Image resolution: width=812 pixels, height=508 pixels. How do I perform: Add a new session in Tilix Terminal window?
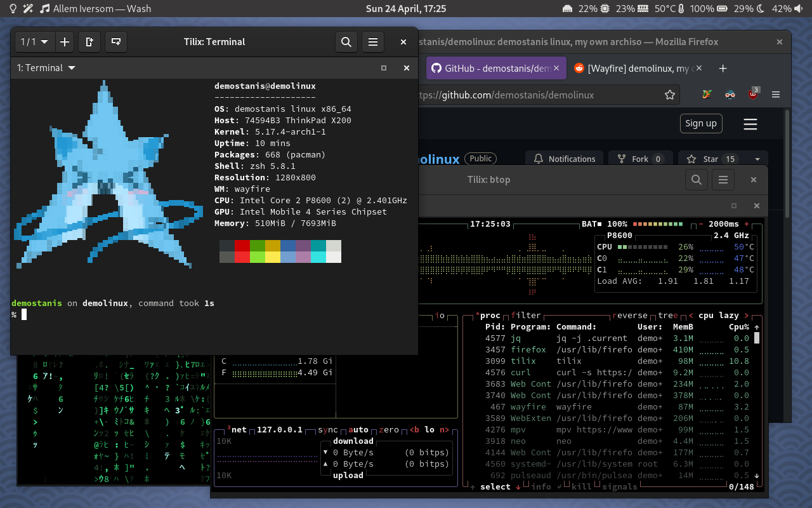tap(64, 42)
